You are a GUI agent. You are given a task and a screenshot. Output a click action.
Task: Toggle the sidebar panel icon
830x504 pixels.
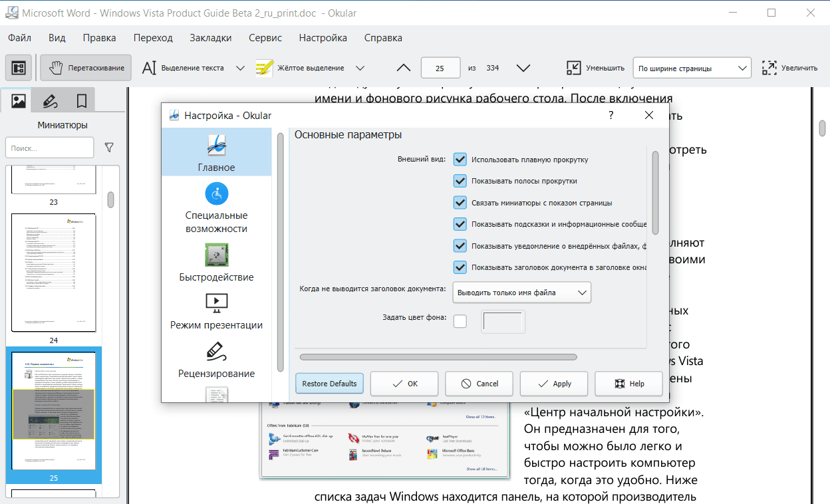[18, 68]
